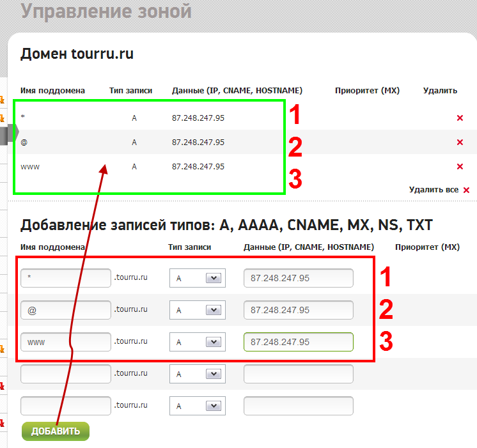The height and width of the screenshot is (448, 477).
Task: Click subdomain name field containing @
Action: pyautogui.click(x=66, y=310)
